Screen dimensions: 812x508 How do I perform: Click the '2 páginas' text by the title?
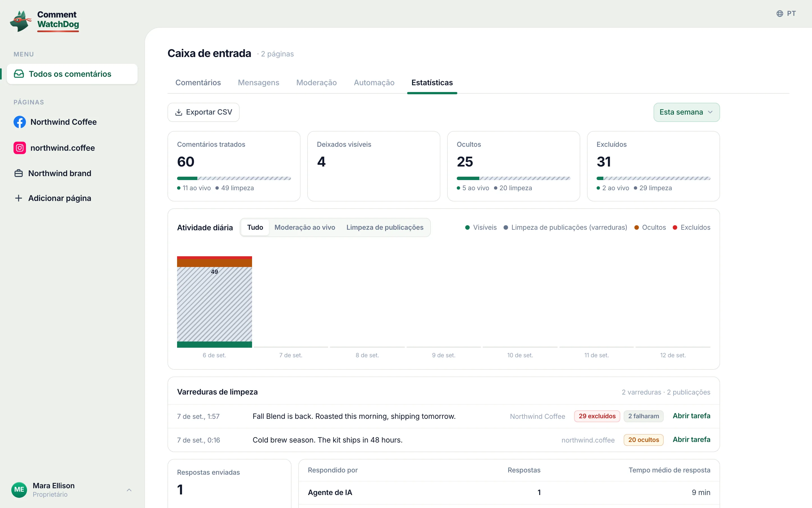[277, 54]
